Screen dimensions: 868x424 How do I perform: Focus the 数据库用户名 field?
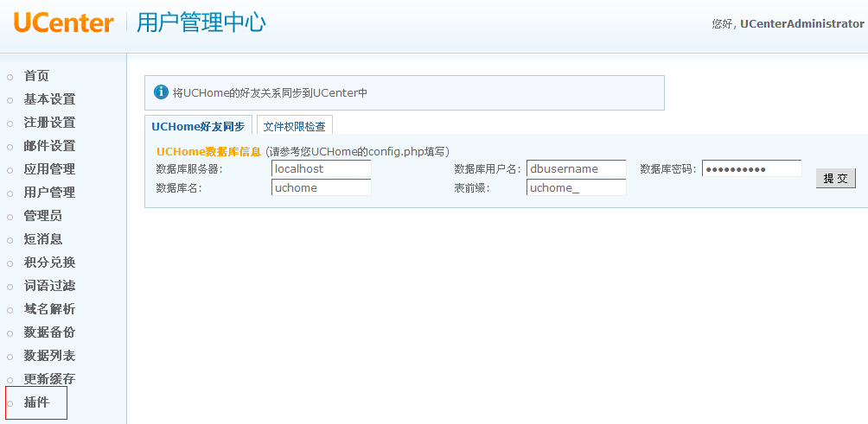(577, 168)
